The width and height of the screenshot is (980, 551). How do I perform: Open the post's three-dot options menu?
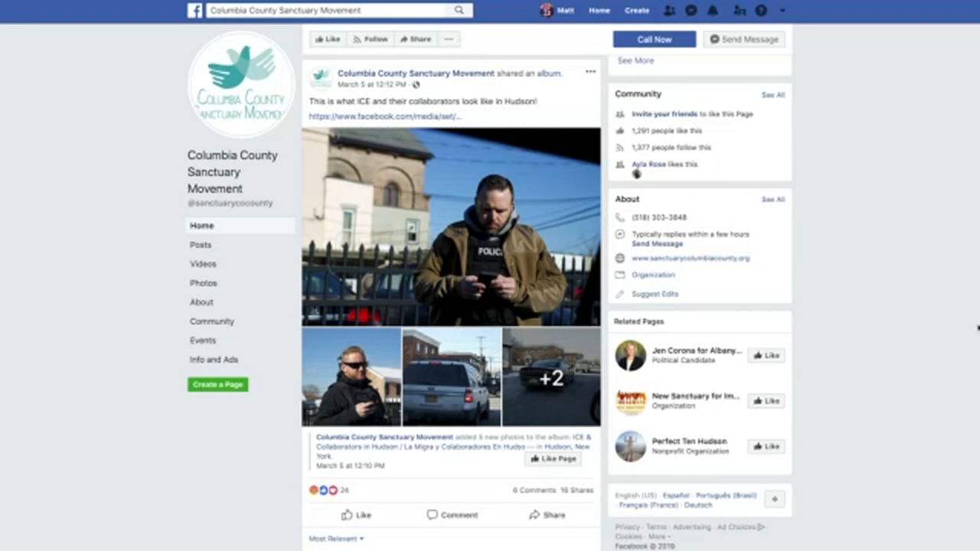pyautogui.click(x=590, y=72)
